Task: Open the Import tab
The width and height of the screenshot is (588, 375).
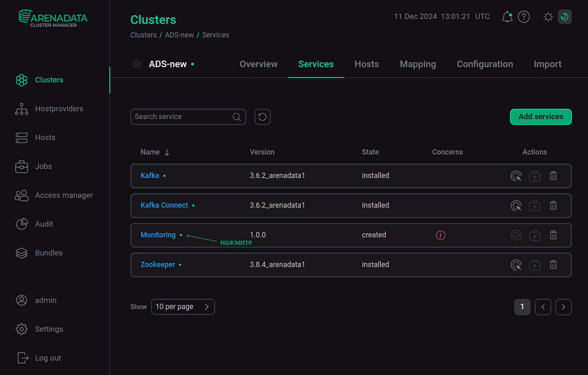Action: (548, 64)
